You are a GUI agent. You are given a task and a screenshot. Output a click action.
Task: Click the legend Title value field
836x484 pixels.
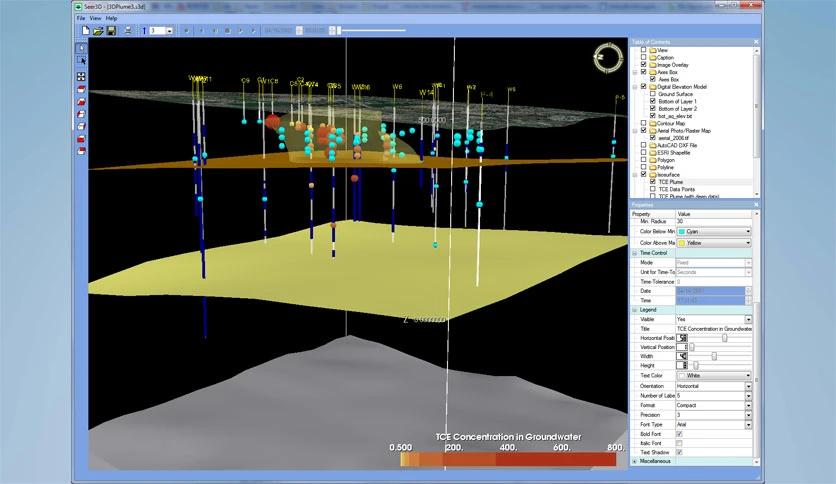click(x=713, y=328)
